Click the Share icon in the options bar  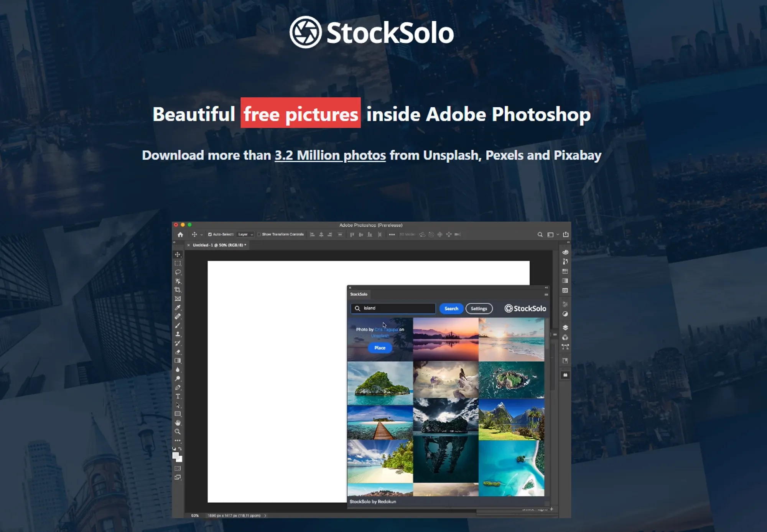(566, 234)
